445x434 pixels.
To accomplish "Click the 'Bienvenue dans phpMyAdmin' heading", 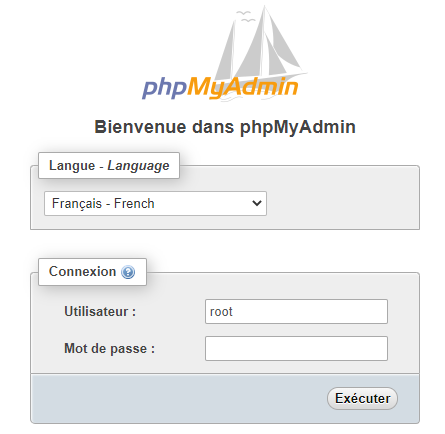I will coord(225,127).
